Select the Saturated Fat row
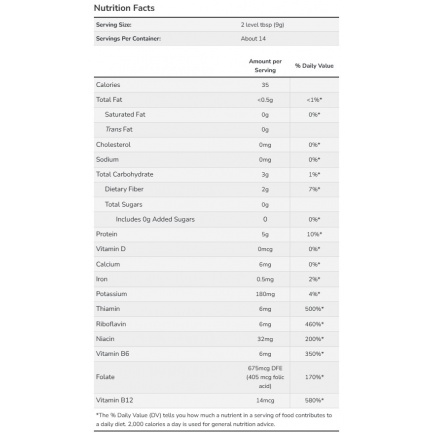This screenshot has height=433, width=433. pos(216,115)
